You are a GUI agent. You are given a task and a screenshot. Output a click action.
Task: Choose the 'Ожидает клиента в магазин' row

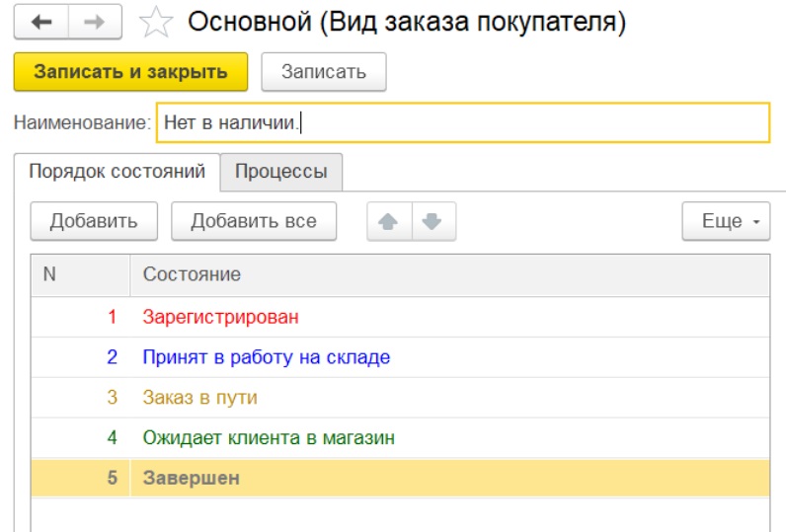pyautogui.click(x=268, y=437)
